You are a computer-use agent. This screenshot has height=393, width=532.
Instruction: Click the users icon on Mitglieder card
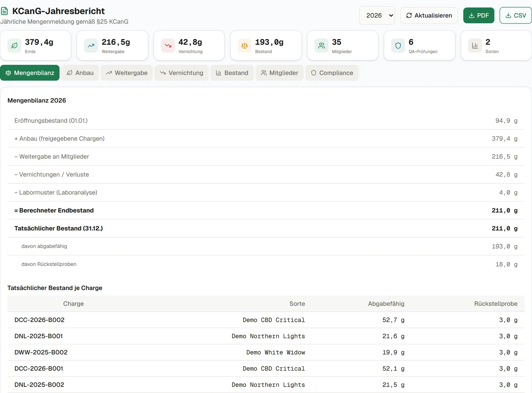321,46
